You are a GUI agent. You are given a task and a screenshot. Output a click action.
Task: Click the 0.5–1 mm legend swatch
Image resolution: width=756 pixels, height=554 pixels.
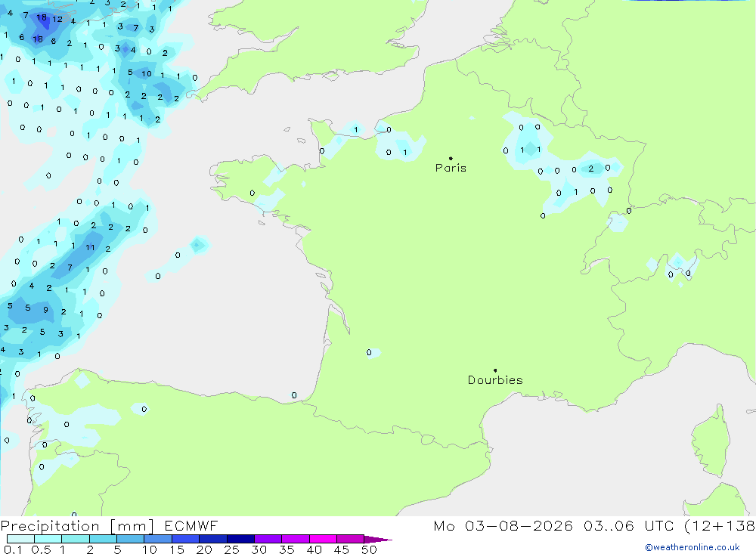coord(48,539)
